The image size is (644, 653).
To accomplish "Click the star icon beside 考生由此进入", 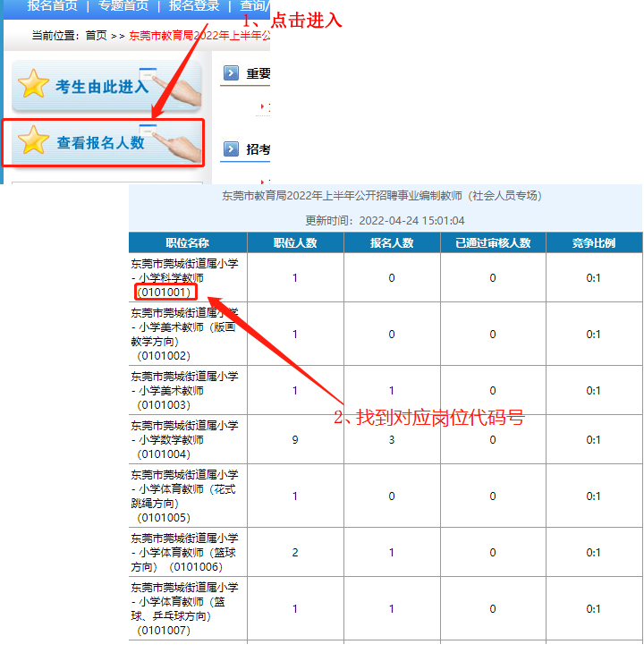I will point(34,84).
